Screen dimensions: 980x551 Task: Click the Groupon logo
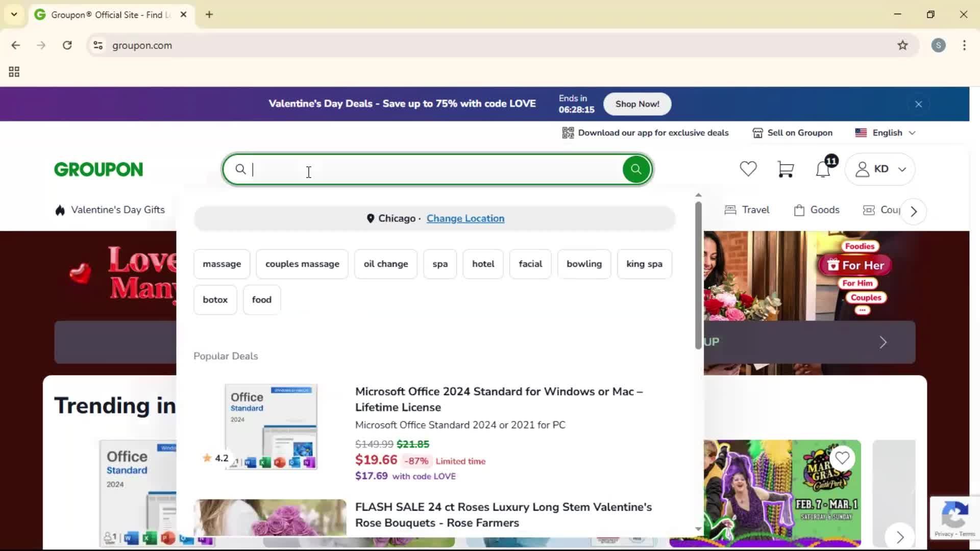[x=98, y=169]
